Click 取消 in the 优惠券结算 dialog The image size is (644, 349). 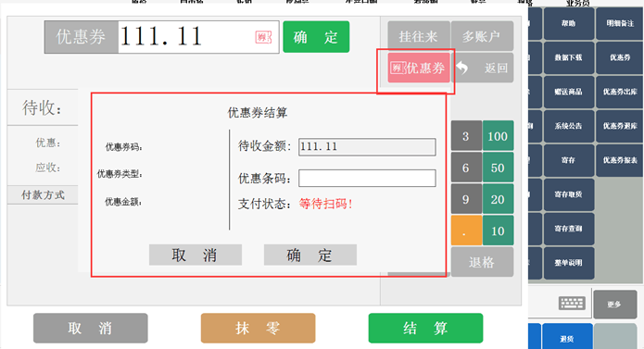coord(196,256)
